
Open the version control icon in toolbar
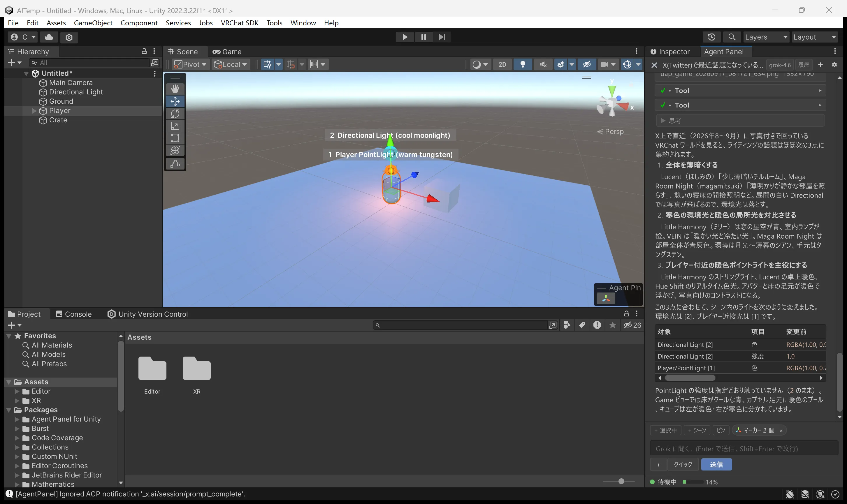click(x=69, y=37)
